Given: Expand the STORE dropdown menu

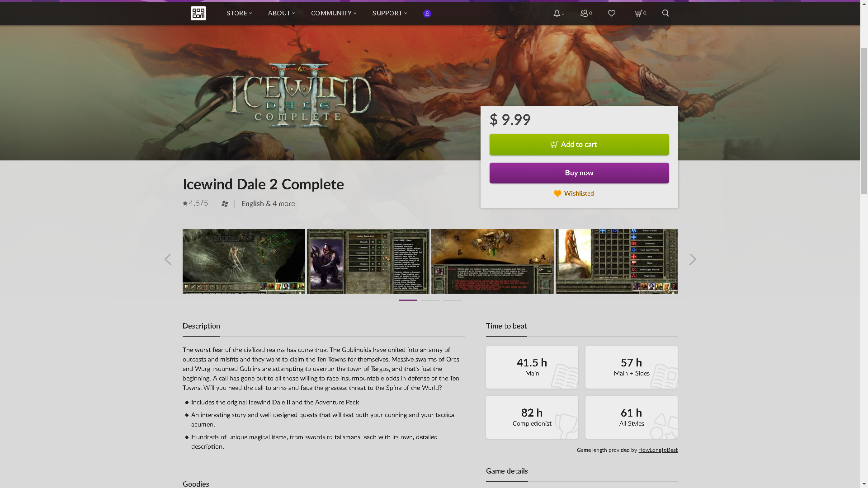Looking at the screenshot, I should click(x=239, y=13).
